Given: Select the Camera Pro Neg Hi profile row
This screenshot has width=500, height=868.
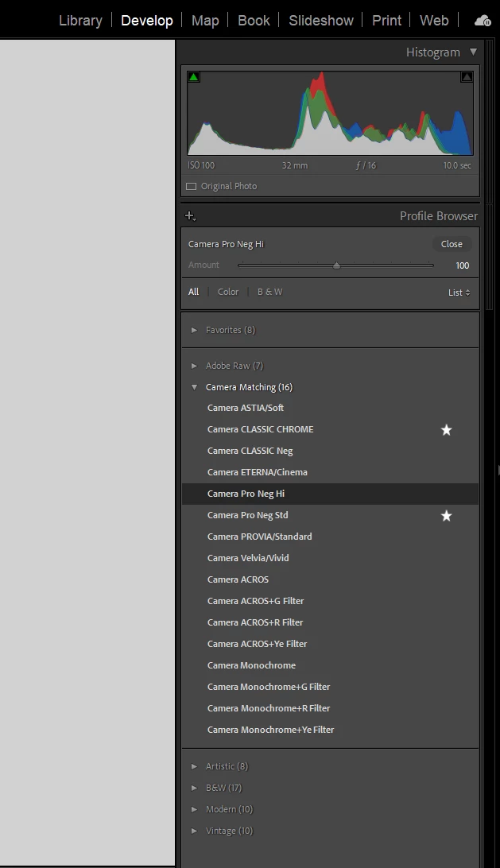Looking at the screenshot, I should (330, 494).
